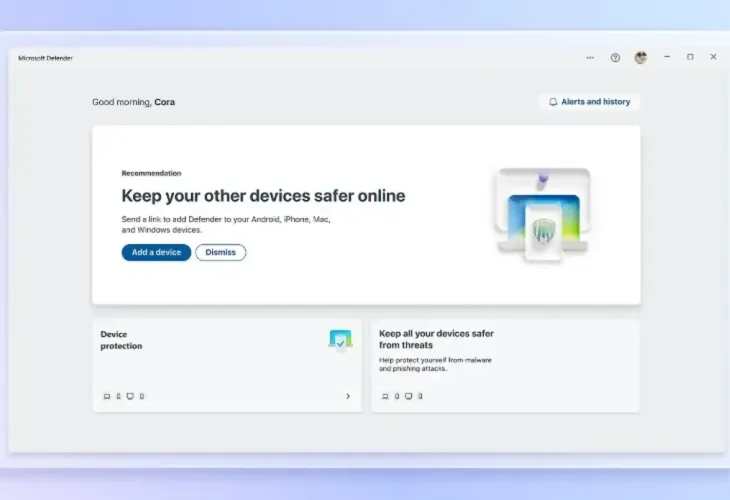Viewport: 730px width, 500px height.
Task: Click the Keep your other devices safer heading
Action: [x=263, y=196]
